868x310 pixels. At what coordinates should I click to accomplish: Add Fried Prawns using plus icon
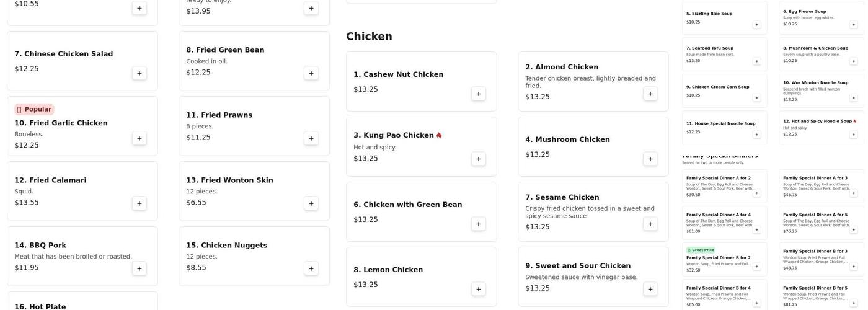point(311,138)
